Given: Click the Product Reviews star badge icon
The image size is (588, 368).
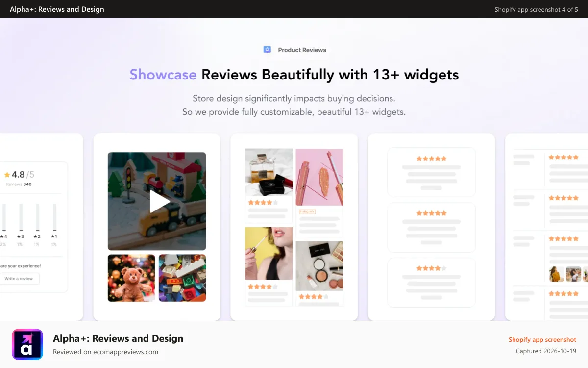Looking at the screenshot, I should pyautogui.click(x=267, y=50).
